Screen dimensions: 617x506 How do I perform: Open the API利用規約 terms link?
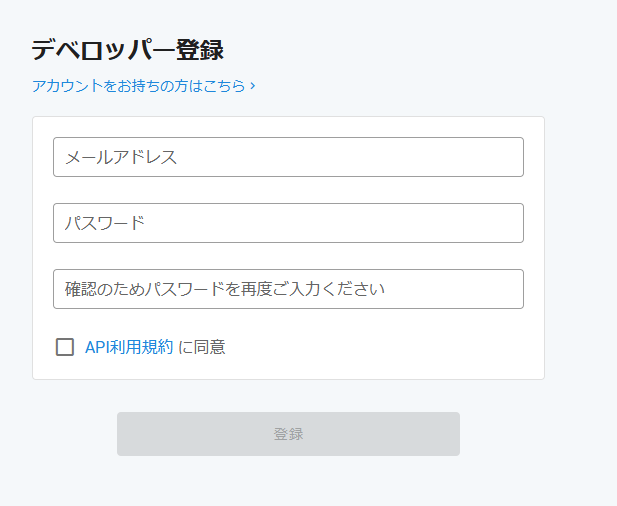(x=129, y=347)
